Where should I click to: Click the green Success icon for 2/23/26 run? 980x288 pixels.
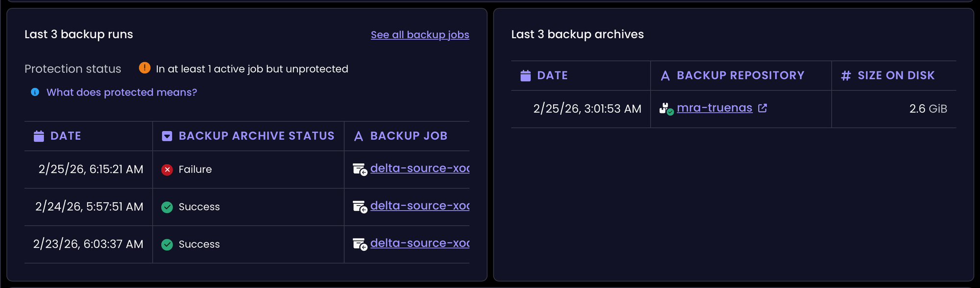pos(167,244)
